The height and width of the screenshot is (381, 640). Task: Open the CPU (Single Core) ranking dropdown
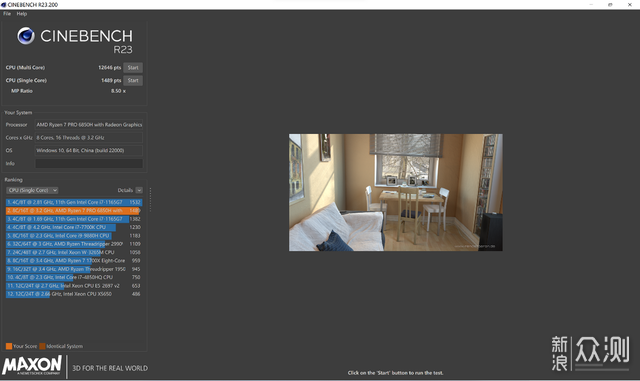click(32, 190)
